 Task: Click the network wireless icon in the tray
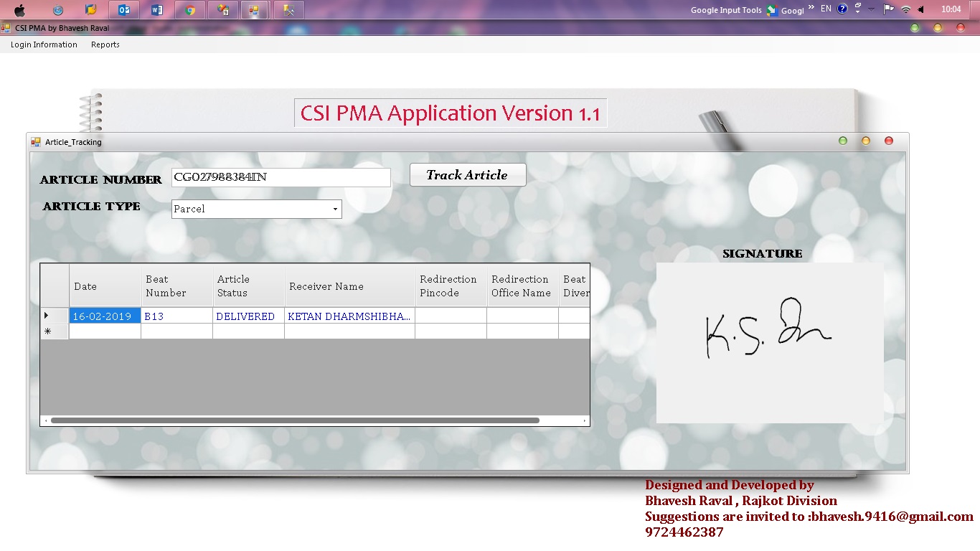pyautogui.click(x=907, y=9)
